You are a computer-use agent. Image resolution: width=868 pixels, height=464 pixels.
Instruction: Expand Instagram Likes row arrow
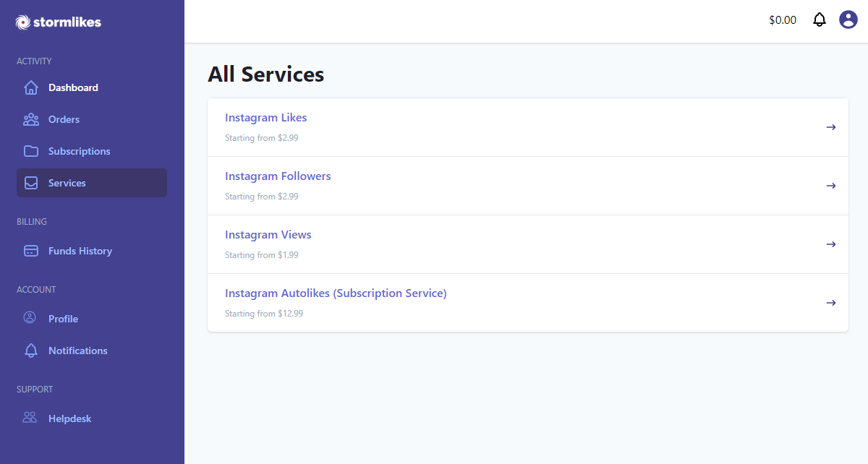coord(831,127)
